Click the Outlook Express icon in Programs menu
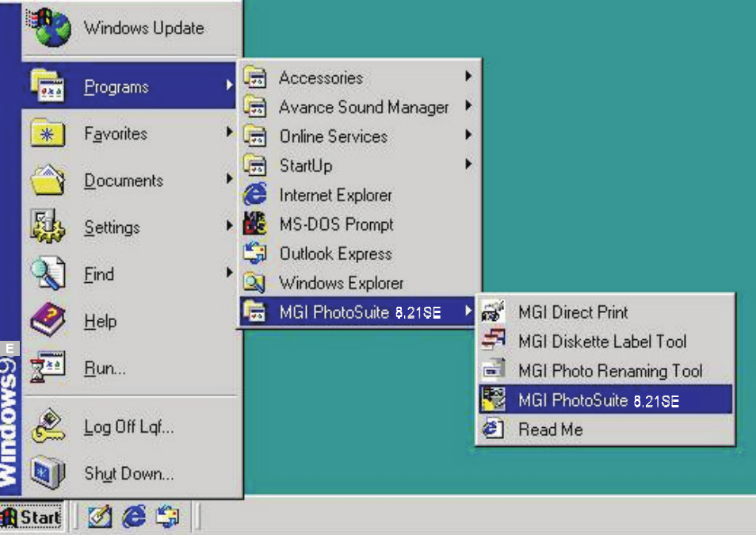Screen dimensions: 756x535 pos(255,254)
